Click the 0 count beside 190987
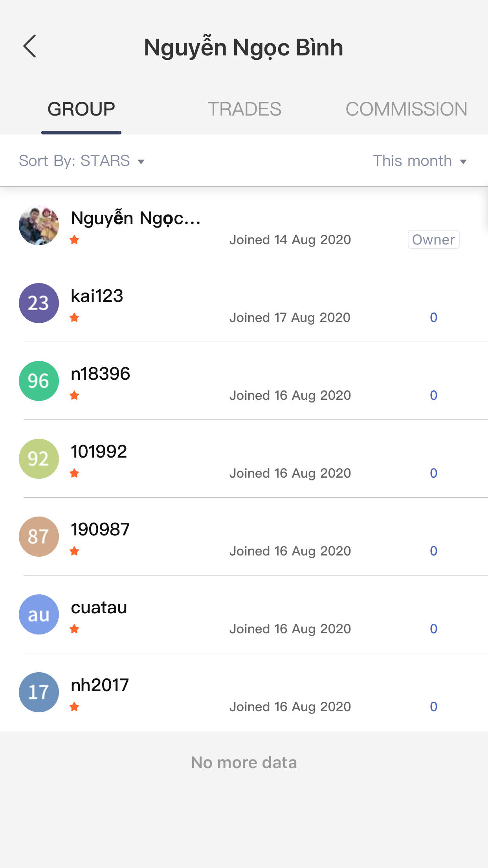The height and width of the screenshot is (868, 488). pos(433,551)
